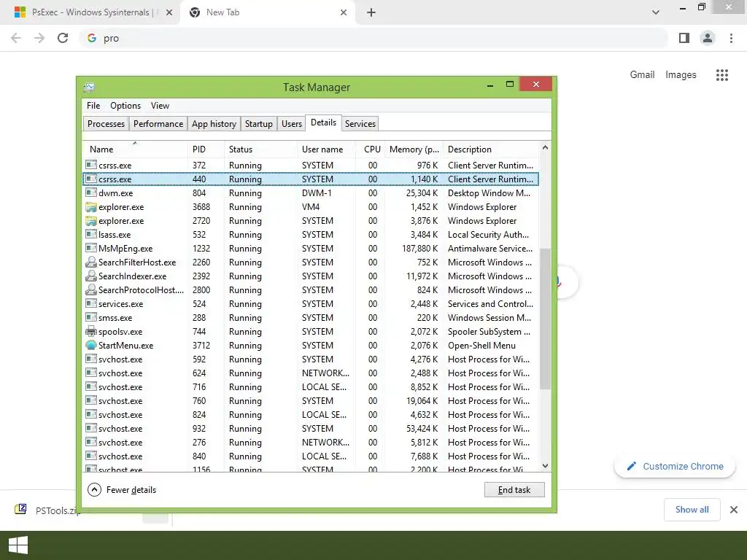The height and width of the screenshot is (560, 747).
Task: Switch to the Startup tab
Action: point(259,124)
